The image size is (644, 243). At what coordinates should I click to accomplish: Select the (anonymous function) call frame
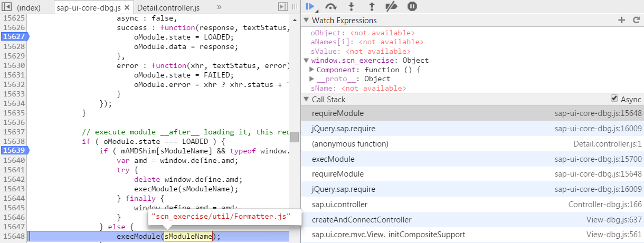(x=472, y=144)
